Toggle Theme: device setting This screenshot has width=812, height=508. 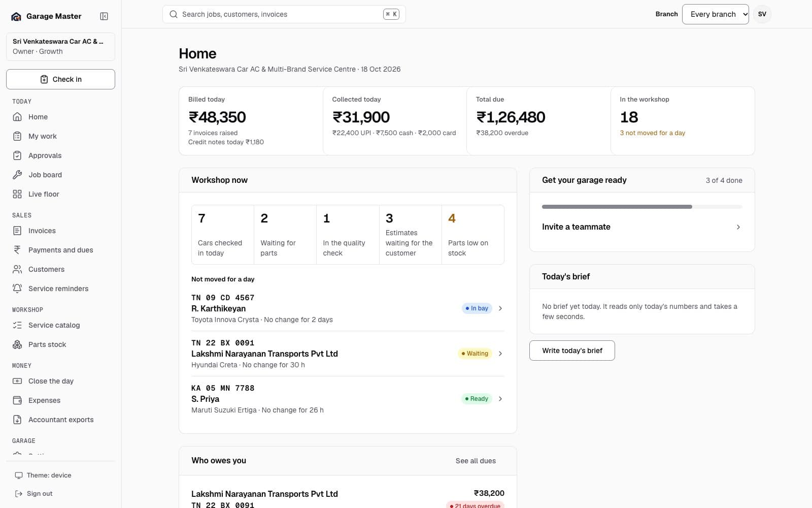[x=43, y=475]
